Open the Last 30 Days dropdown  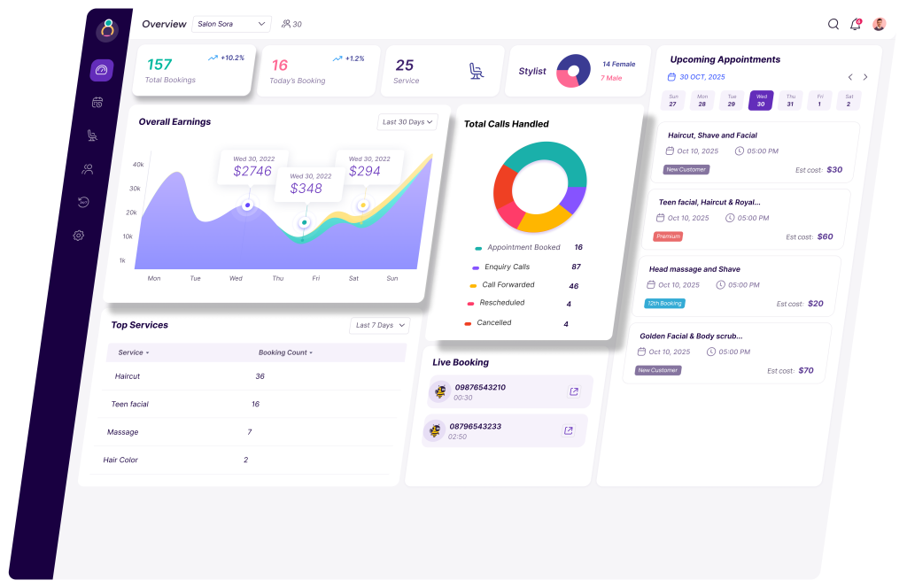407,122
